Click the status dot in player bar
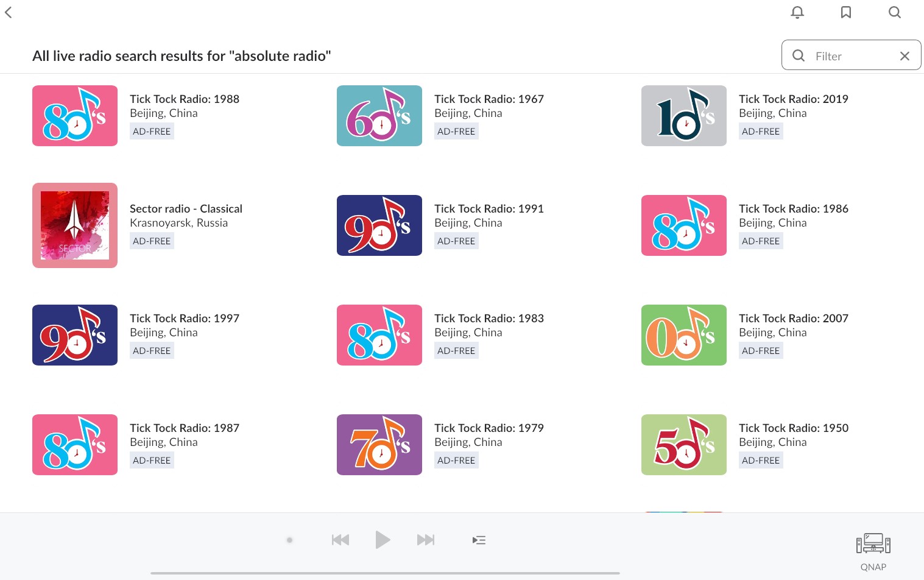Viewport: 924px width, 580px height. [x=290, y=540]
